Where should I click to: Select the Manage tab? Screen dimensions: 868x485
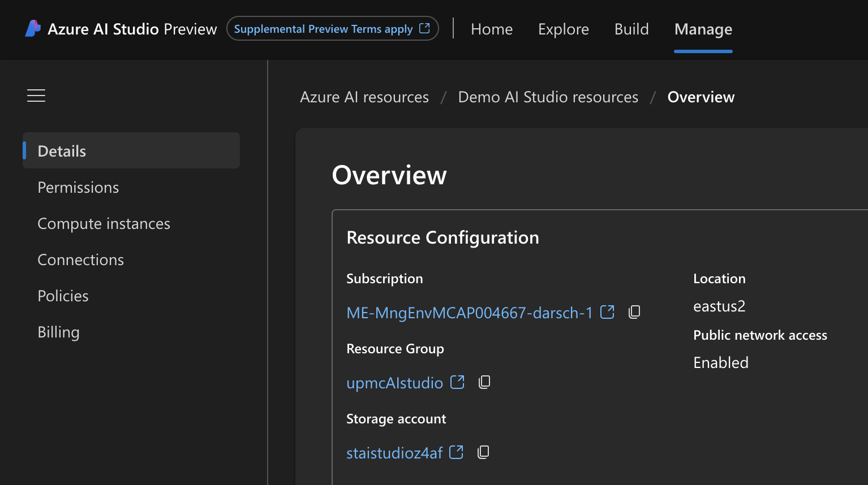(703, 29)
